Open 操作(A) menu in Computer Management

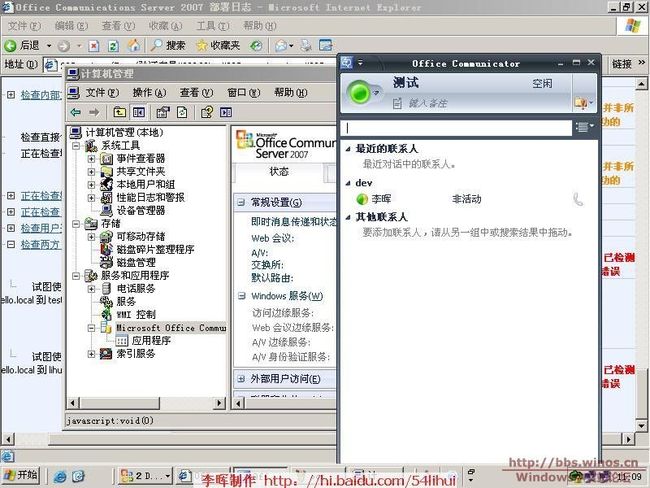149,92
